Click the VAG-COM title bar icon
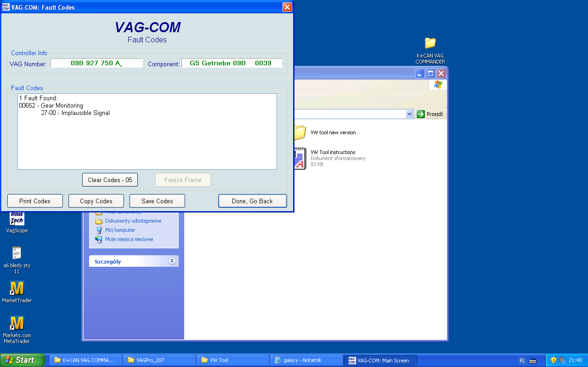588x367 pixels. point(6,7)
